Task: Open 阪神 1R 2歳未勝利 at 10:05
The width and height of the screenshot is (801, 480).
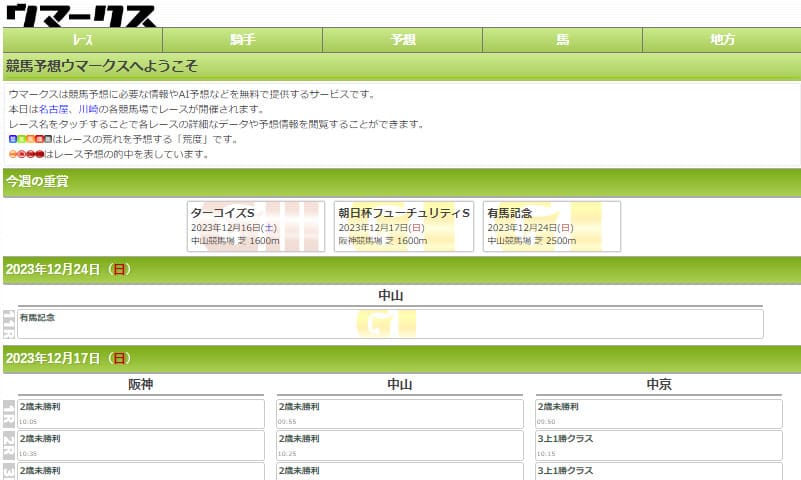Action: pyautogui.click(x=141, y=414)
